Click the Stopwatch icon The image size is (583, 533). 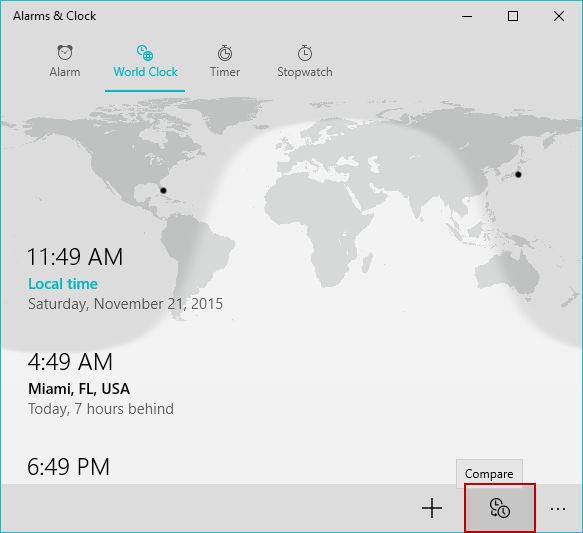(x=305, y=53)
